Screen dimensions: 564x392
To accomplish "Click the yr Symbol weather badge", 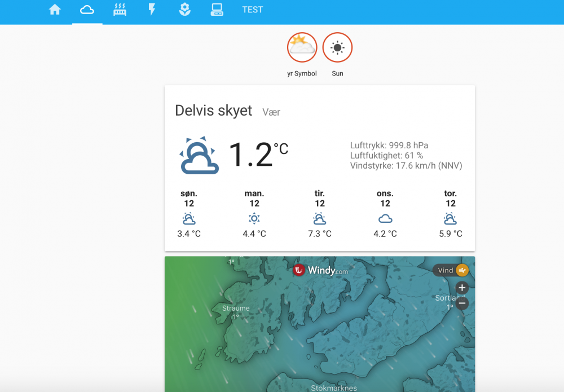I will [302, 47].
